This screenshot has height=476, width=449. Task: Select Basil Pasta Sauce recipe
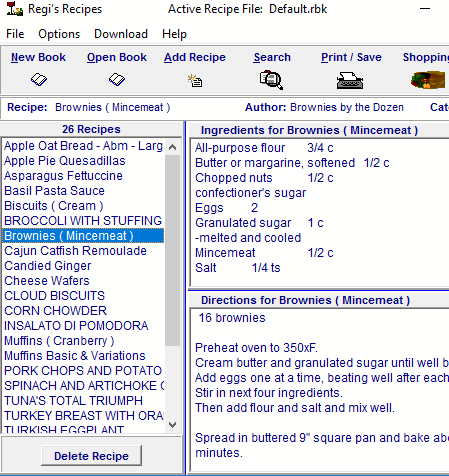pyautogui.click(x=83, y=191)
